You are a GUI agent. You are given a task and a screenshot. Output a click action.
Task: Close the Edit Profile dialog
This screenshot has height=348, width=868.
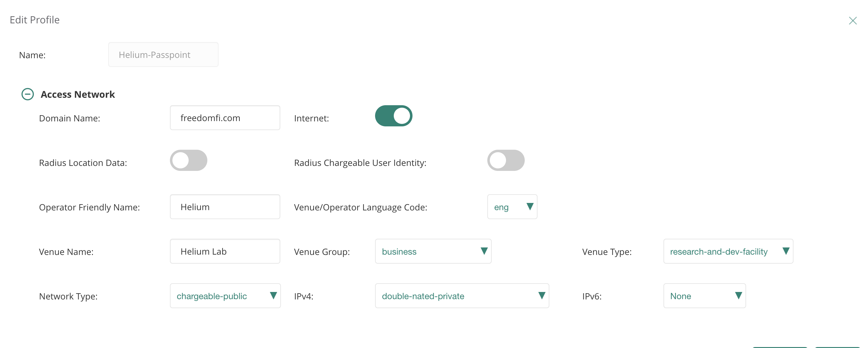pyautogui.click(x=852, y=21)
